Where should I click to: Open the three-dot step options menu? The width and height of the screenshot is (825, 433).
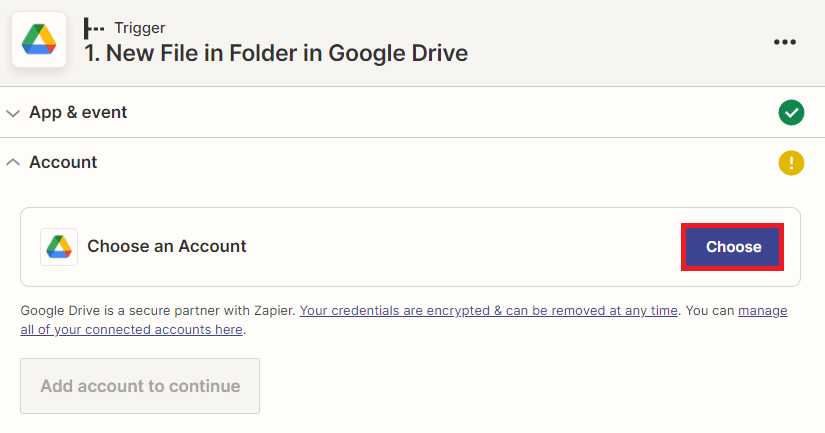pyautogui.click(x=785, y=41)
